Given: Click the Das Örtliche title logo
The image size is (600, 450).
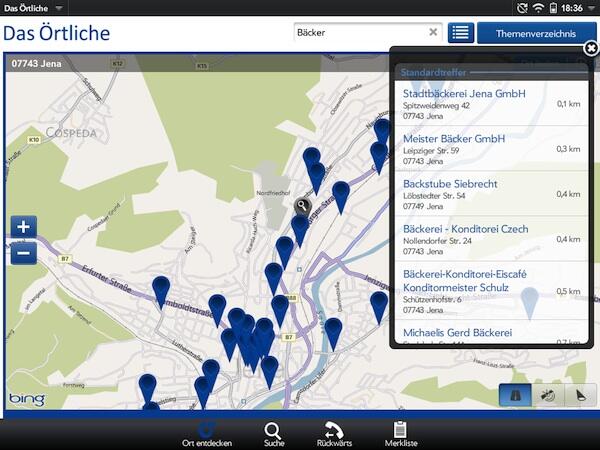Looking at the screenshot, I should (x=57, y=33).
